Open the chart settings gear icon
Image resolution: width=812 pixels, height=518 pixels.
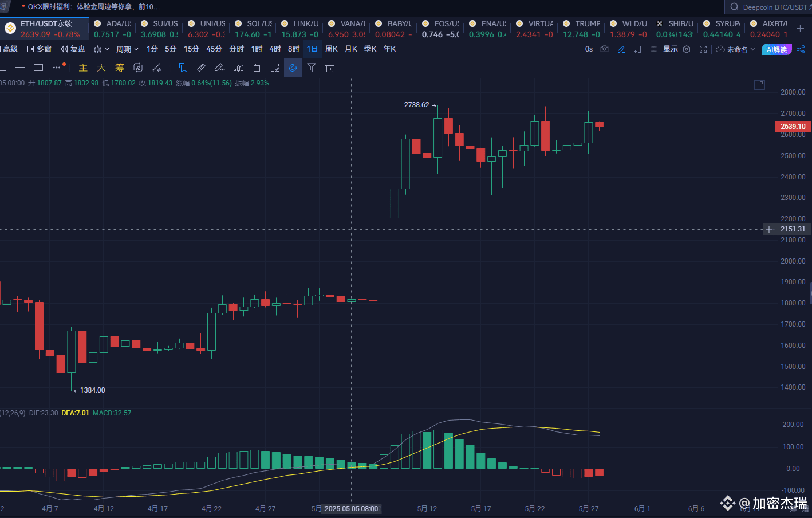687,49
